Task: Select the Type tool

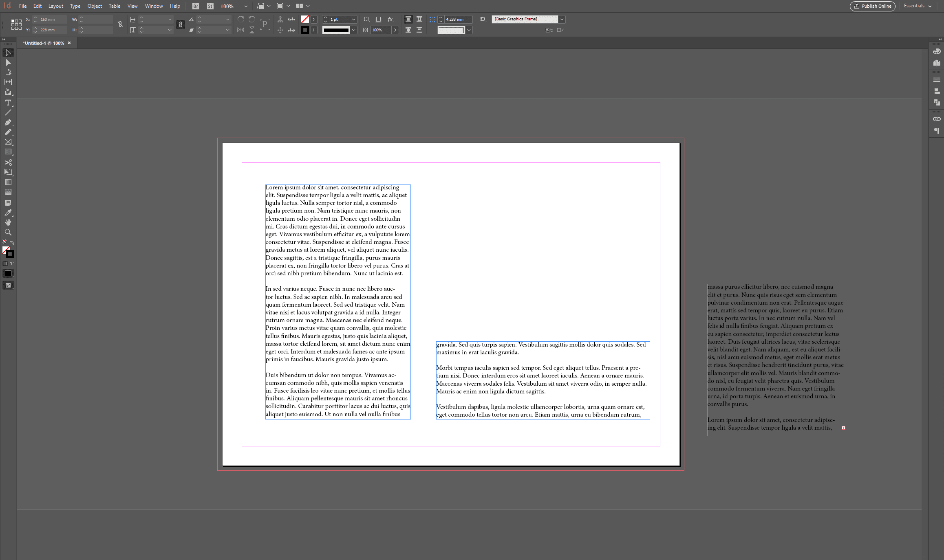Action: point(8,103)
